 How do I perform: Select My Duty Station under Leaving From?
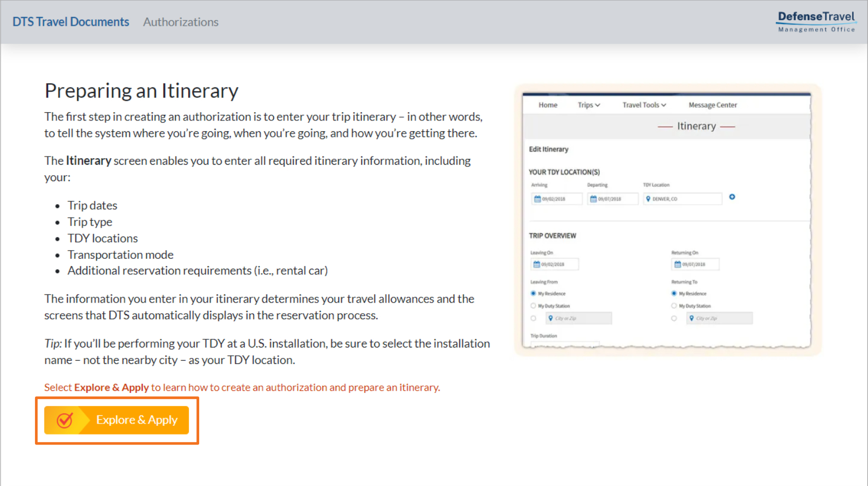533,306
